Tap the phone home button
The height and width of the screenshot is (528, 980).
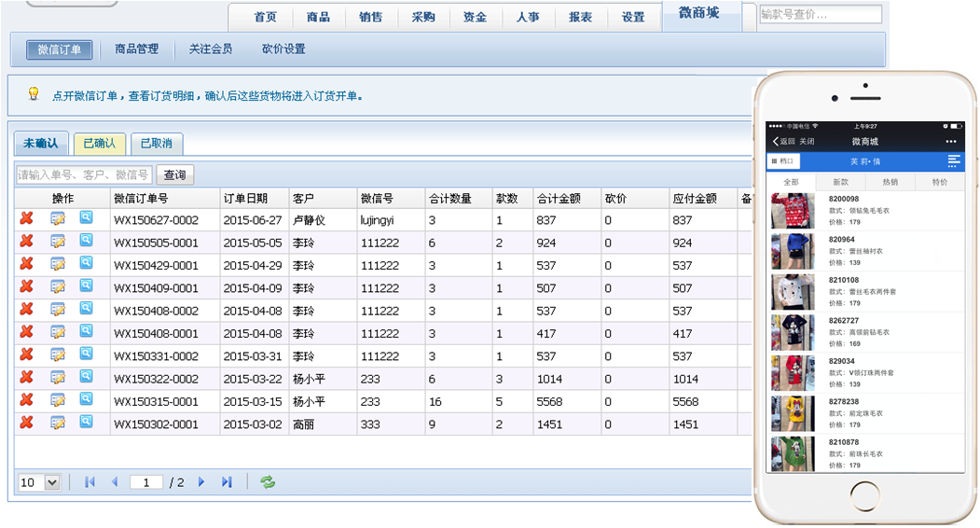tap(865, 495)
